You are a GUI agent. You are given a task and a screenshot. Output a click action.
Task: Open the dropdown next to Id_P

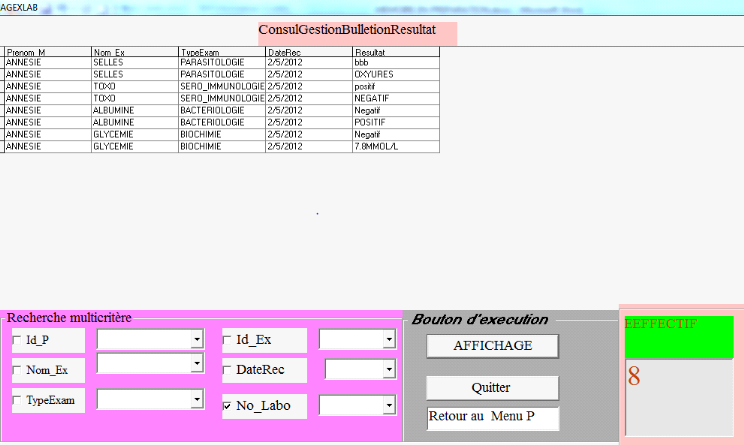(x=196, y=340)
